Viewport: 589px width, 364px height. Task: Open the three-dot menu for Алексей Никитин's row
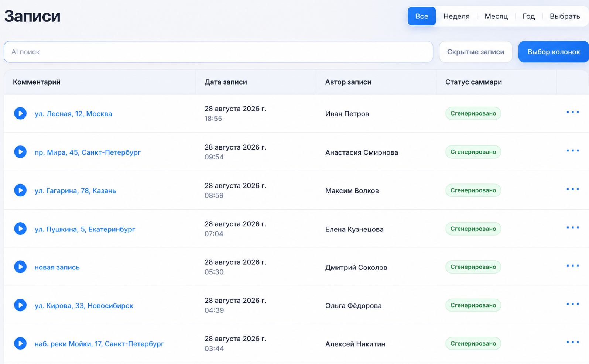click(573, 342)
